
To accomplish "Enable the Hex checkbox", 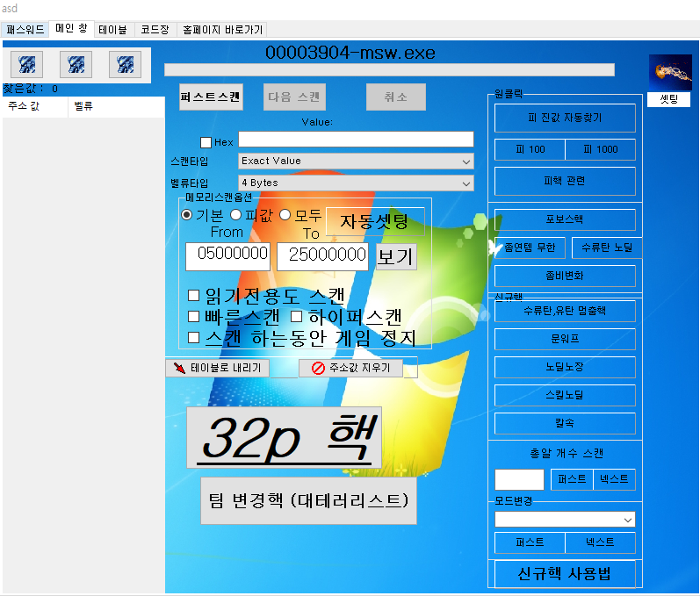I will (206, 142).
